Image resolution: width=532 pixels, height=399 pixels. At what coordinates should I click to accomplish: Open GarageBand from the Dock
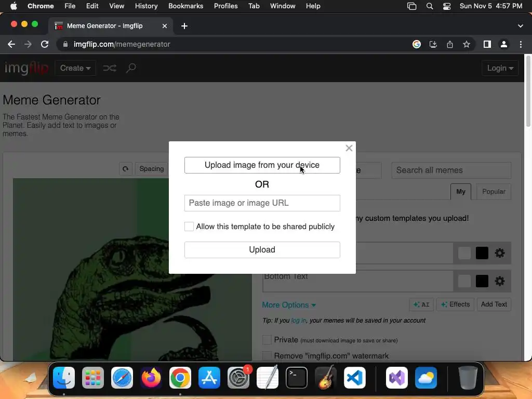(x=326, y=378)
